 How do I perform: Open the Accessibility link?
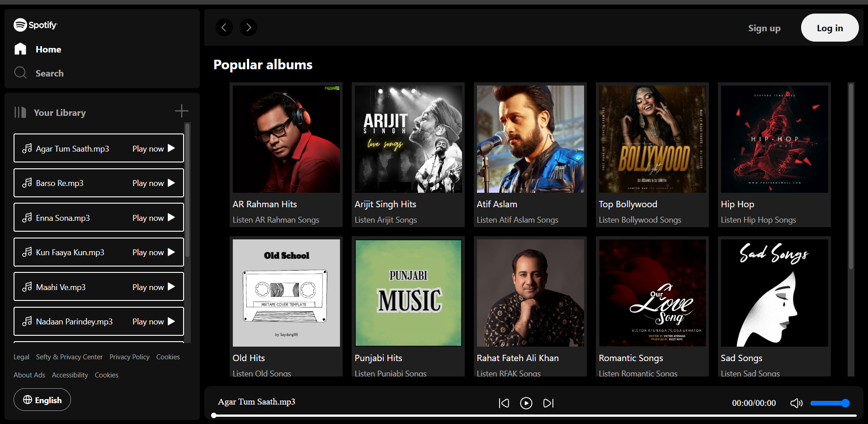(70, 375)
